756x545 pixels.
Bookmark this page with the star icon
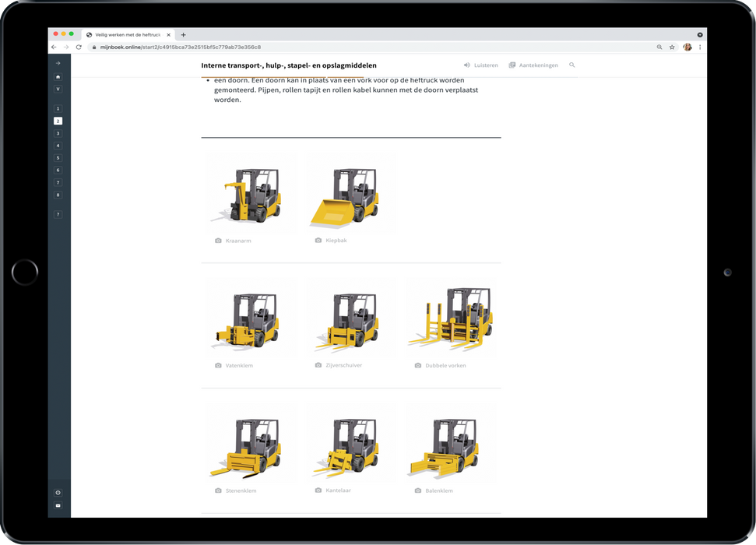tap(672, 47)
